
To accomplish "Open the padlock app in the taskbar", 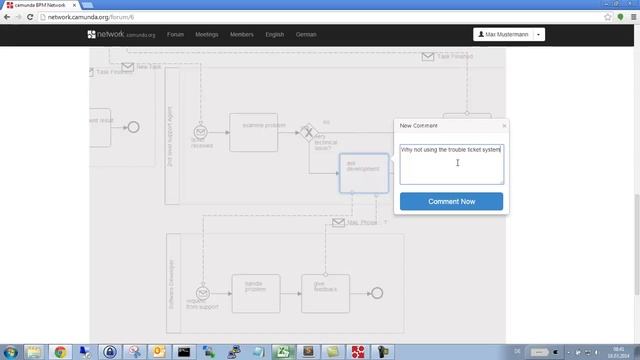I will point(110,352).
